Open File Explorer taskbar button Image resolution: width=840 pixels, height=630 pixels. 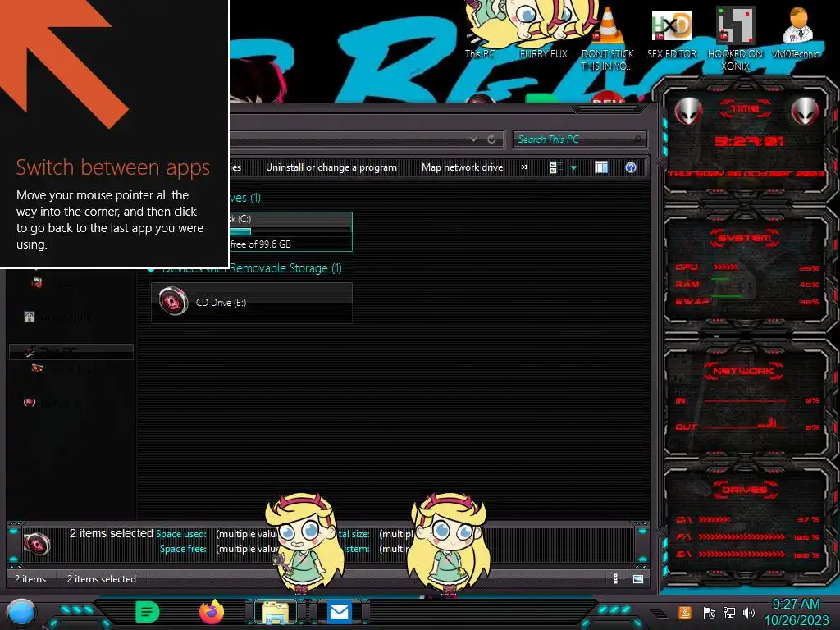pos(275,612)
